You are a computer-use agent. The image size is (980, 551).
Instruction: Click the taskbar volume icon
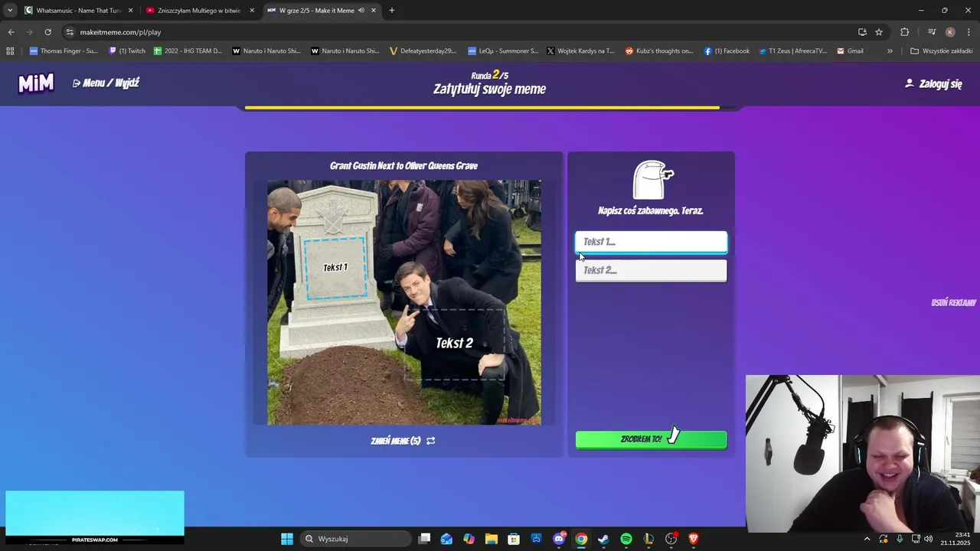tap(929, 539)
